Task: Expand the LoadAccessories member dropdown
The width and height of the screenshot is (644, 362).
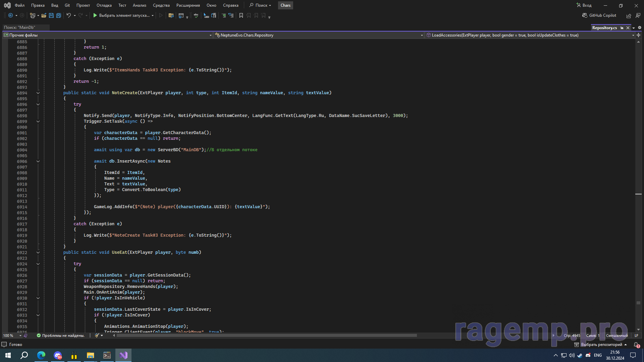Action: (633, 35)
